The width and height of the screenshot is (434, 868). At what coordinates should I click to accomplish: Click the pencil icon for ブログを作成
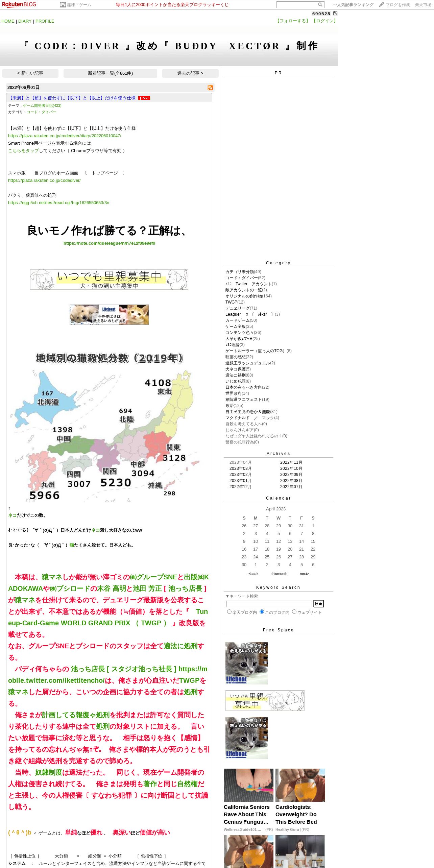(381, 4)
